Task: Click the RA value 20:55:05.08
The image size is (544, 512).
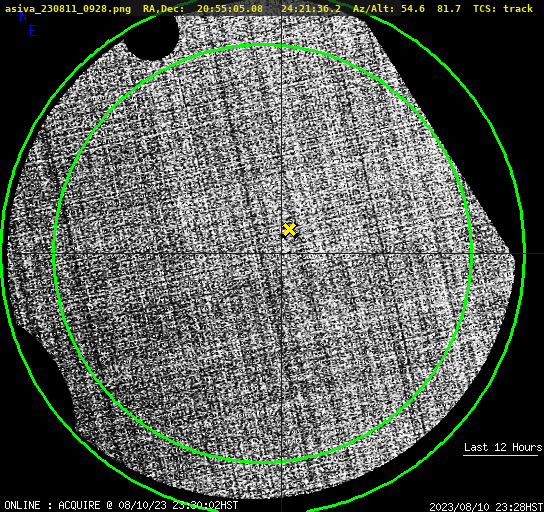Action: click(x=230, y=8)
